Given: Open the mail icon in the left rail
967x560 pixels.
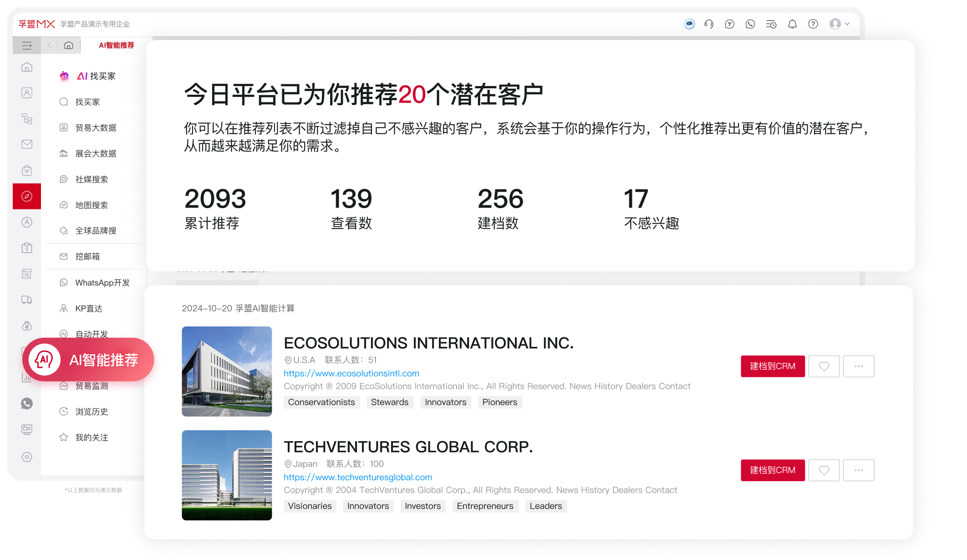Looking at the screenshot, I should 27,144.
